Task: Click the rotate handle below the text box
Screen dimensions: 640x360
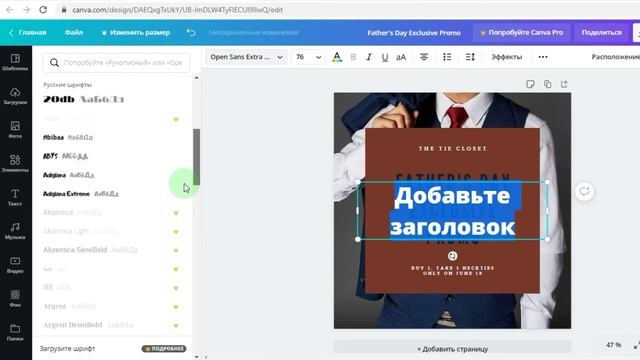Action: coord(452,256)
